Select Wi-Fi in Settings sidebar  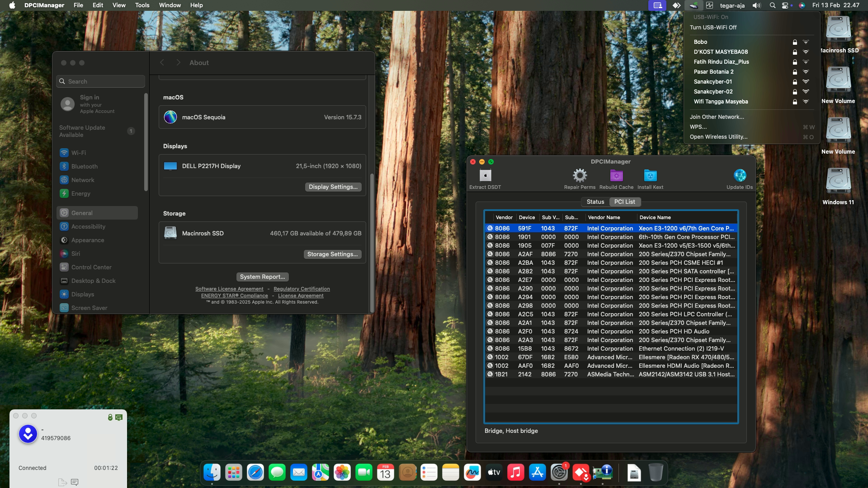pos(97,153)
